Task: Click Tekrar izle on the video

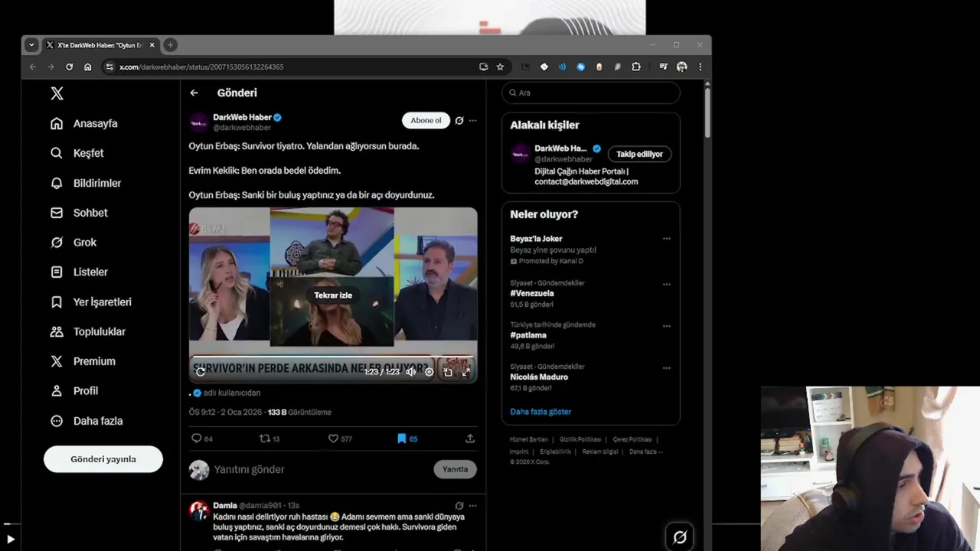Action: pyautogui.click(x=333, y=295)
